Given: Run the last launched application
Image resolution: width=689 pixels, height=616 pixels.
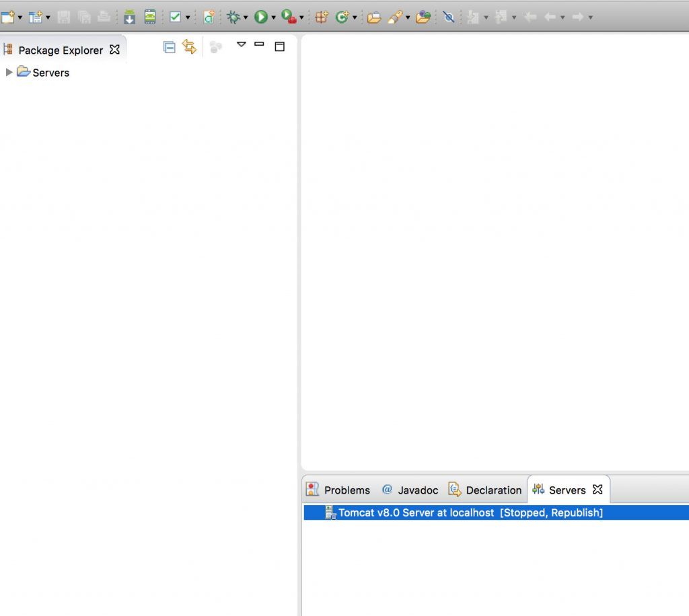Looking at the screenshot, I should pos(262,17).
